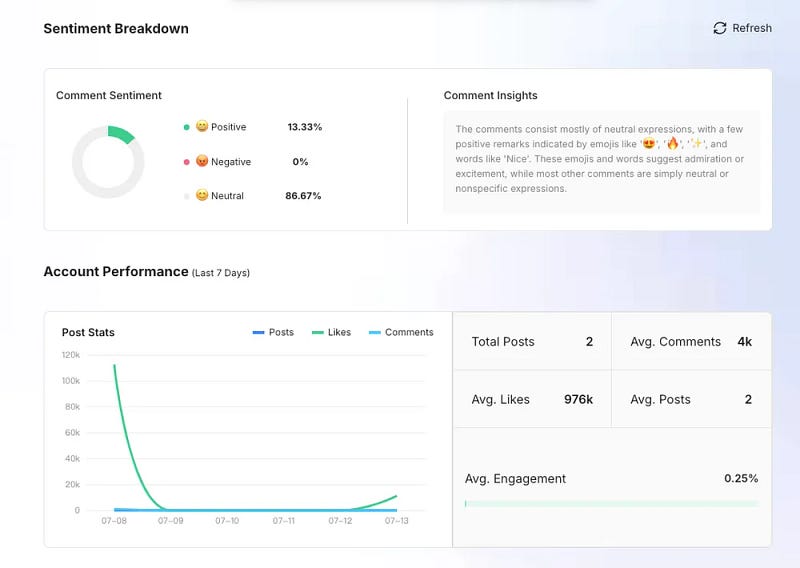Select the Avg. Comments 4k tile
The height and width of the screenshot is (568, 800).
coord(691,341)
